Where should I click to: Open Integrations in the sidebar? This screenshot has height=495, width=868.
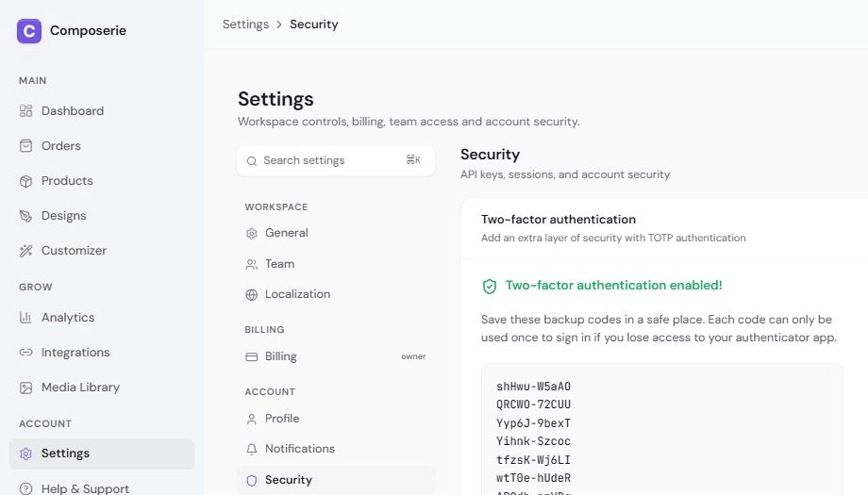pos(102,352)
